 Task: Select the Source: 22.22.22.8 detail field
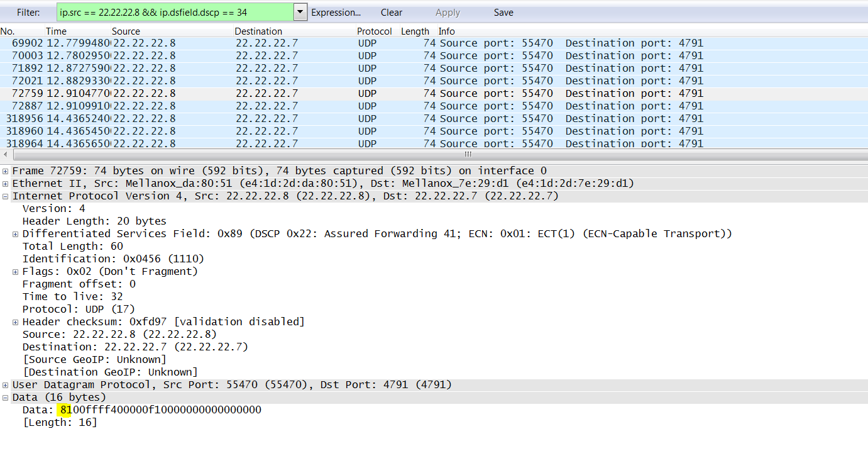119,335
